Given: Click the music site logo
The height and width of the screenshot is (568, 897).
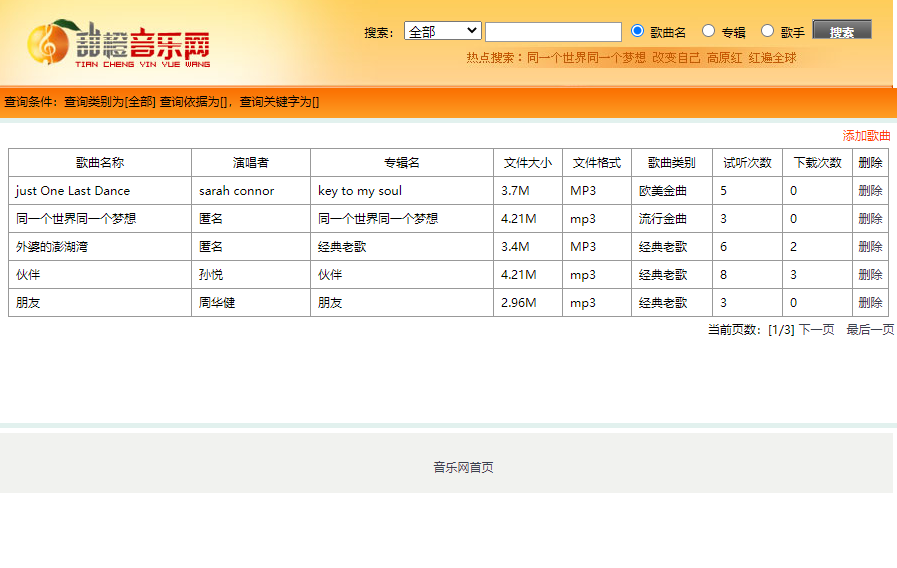Looking at the screenshot, I should [x=118, y=44].
